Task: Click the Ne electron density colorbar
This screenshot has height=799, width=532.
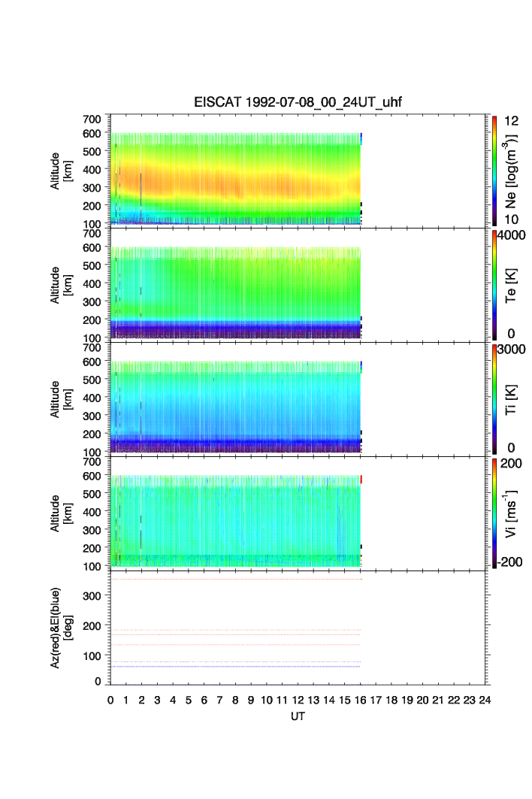Action: coord(494,171)
